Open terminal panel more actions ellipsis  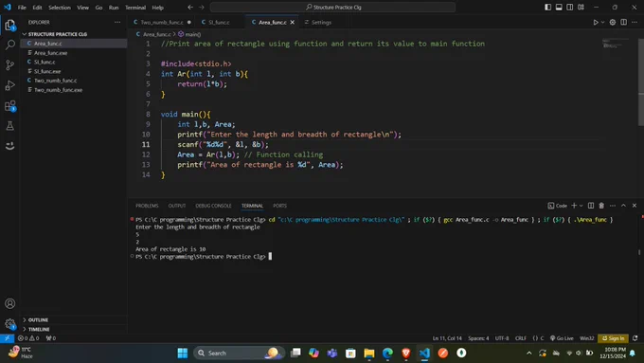613,206
